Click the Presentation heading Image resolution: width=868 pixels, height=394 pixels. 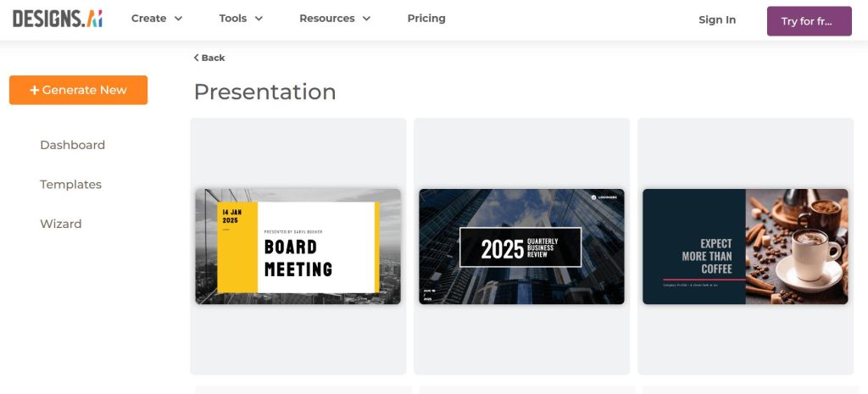tap(264, 92)
